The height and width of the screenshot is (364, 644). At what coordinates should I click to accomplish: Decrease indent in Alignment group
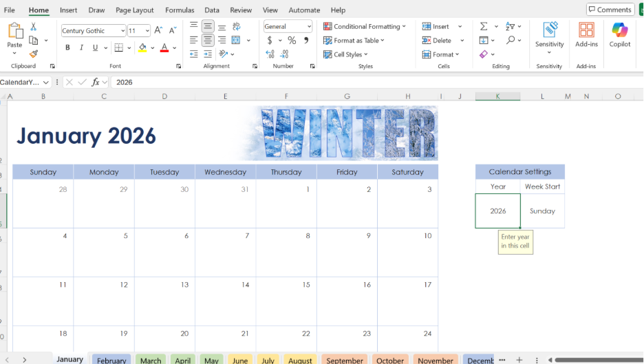click(193, 54)
